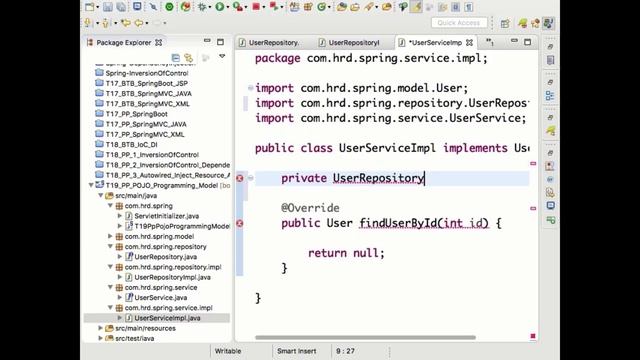Toggle Link with Editor in Package Explorer
The image size is (640, 360).
(188, 58)
